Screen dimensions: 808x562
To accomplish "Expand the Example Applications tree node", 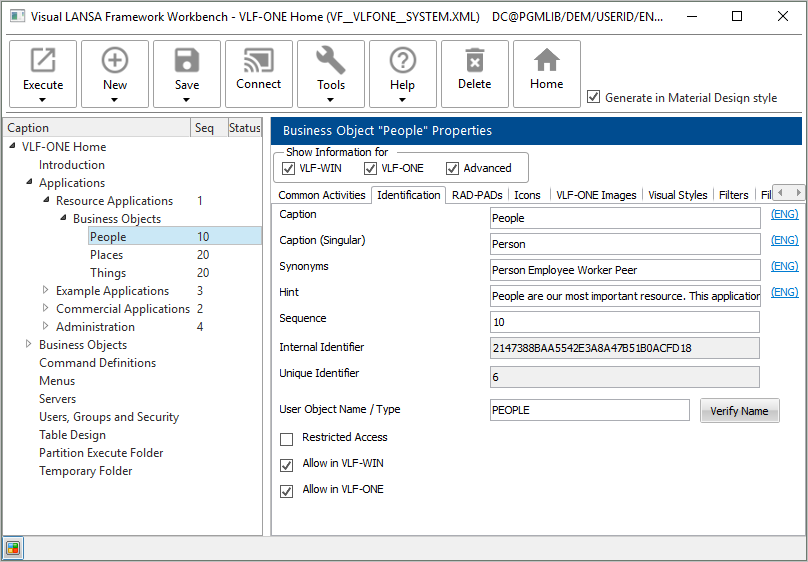I will 45,291.
